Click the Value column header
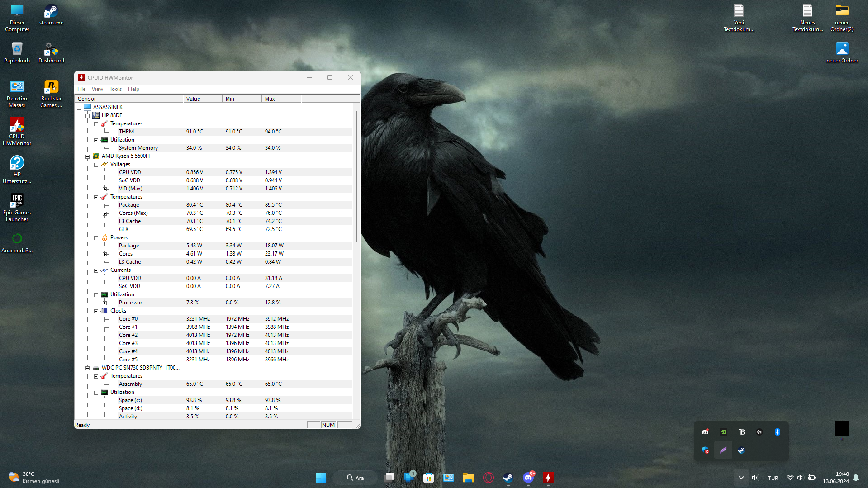 (x=203, y=99)
